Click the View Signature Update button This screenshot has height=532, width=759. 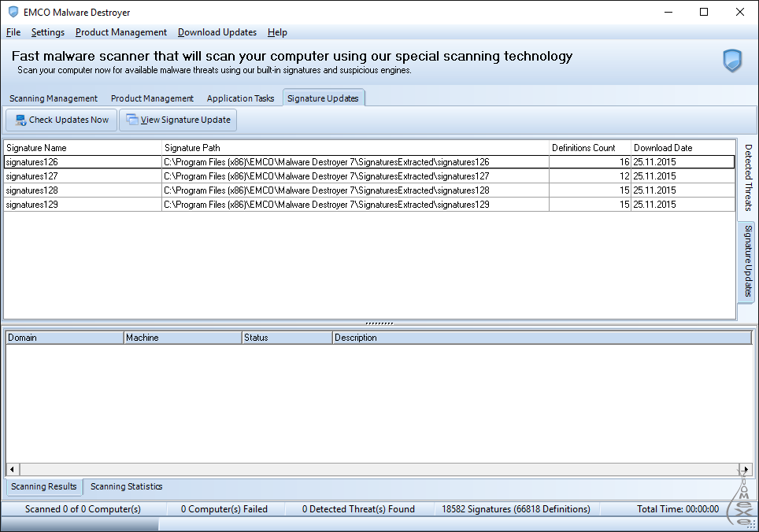click(x=178, y=120)
